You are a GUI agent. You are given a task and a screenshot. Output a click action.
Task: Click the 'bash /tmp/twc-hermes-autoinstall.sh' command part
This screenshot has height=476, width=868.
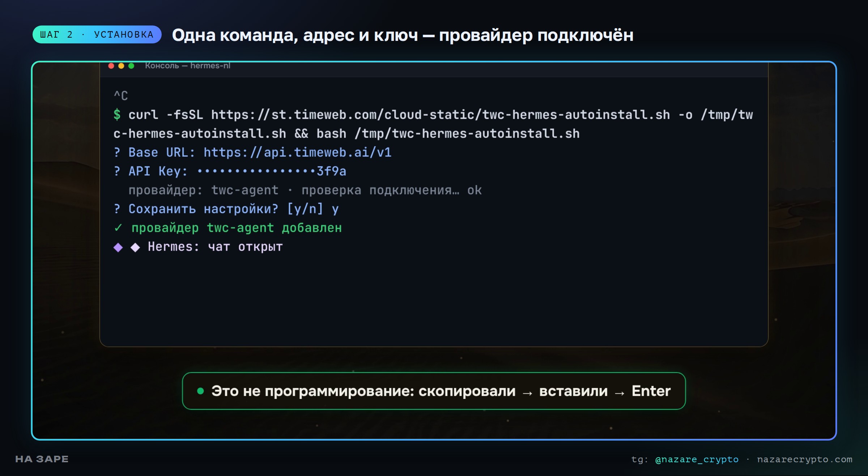pos(448,133)
